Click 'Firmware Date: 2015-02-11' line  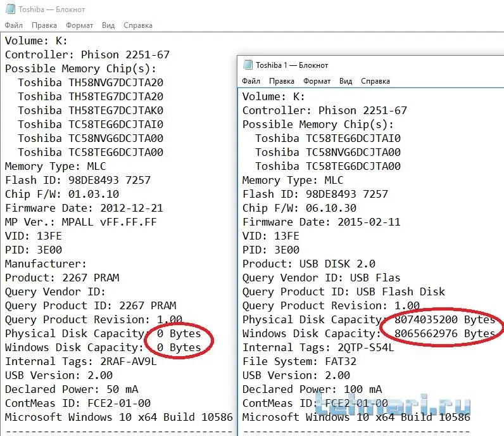coord(322,222)
